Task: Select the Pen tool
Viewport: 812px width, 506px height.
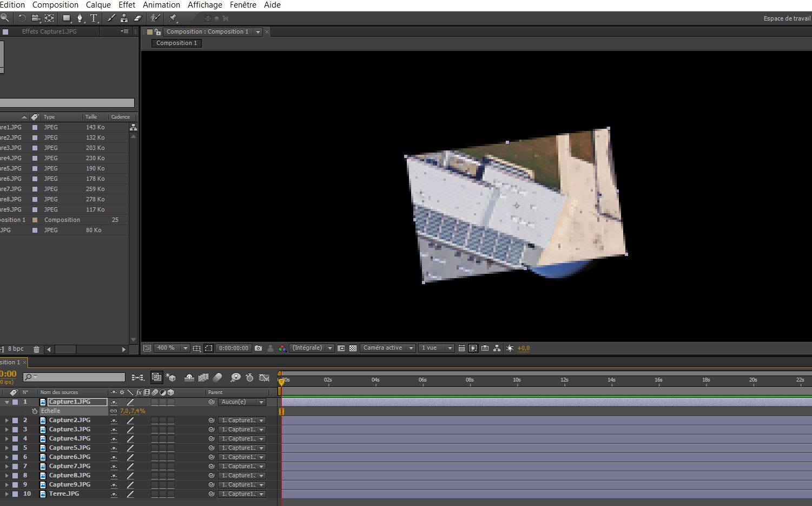Action: [80, 18]
